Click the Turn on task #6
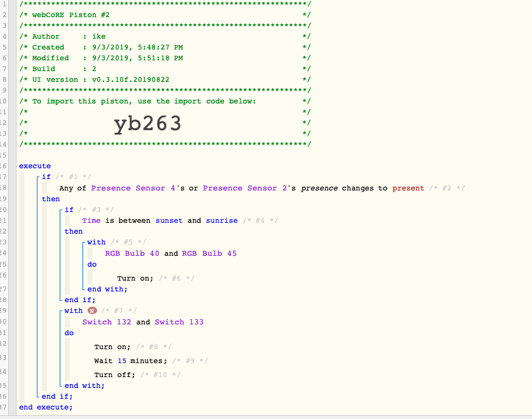 pos(135,279)
